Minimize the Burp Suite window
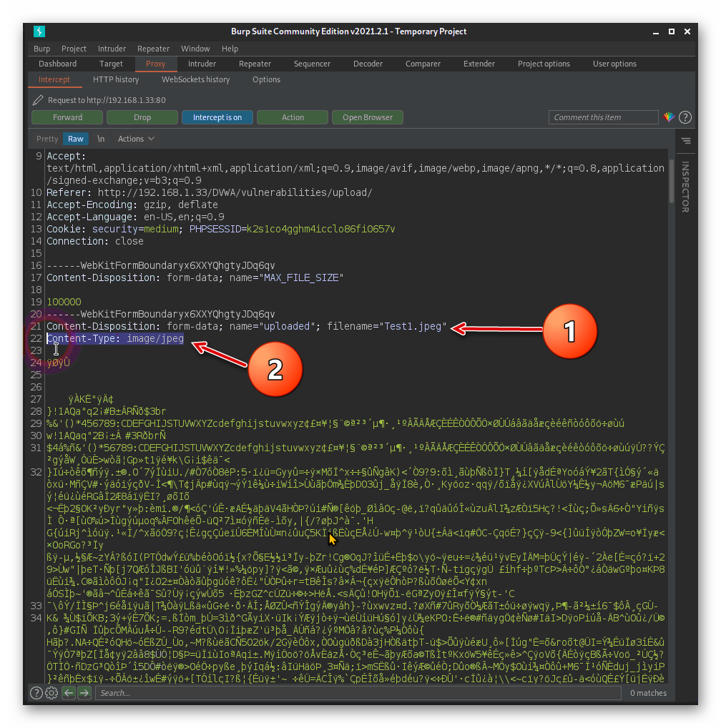 [x=655, y=31]
